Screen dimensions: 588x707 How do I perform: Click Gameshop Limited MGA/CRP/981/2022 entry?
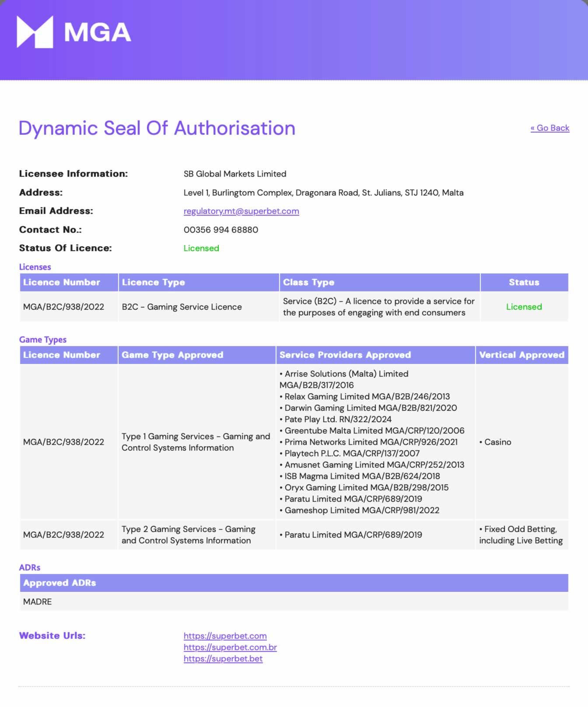click(360, 510)
